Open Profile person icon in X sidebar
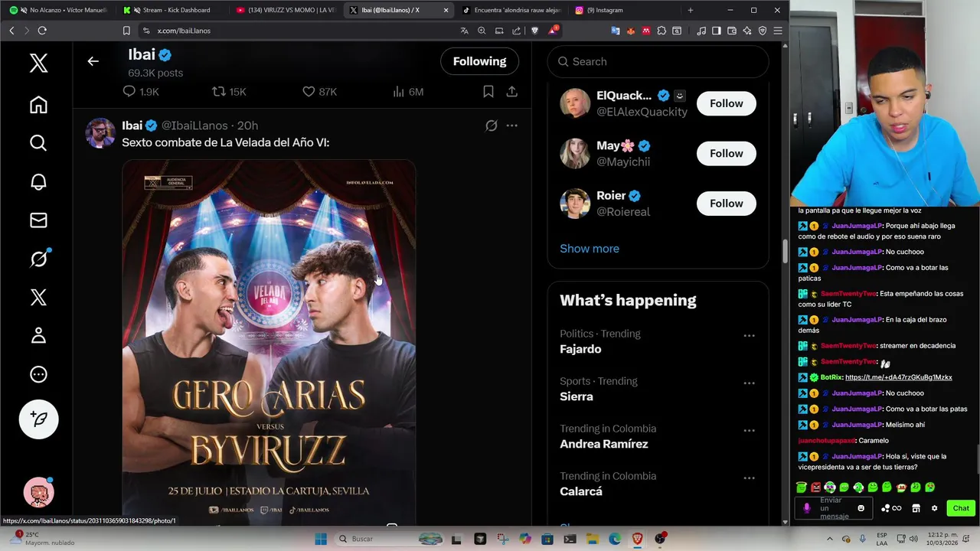Screen dimensions: 980x551 38,335
